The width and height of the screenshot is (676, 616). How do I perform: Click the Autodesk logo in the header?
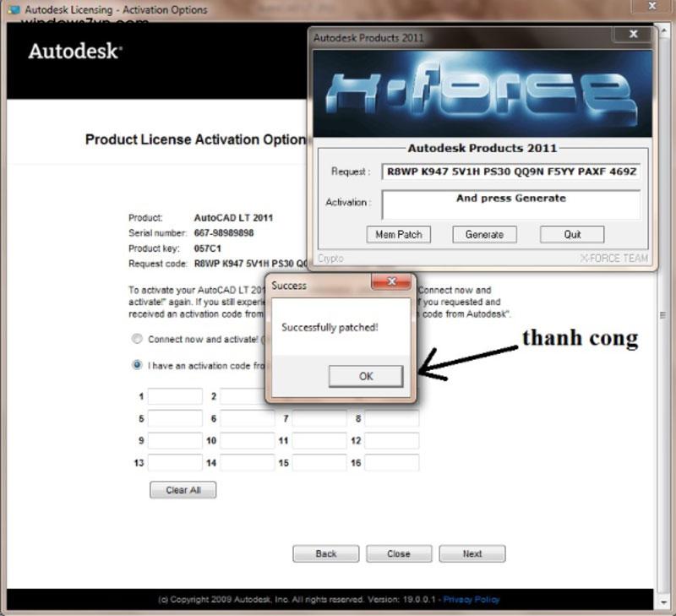pos(75,52)
